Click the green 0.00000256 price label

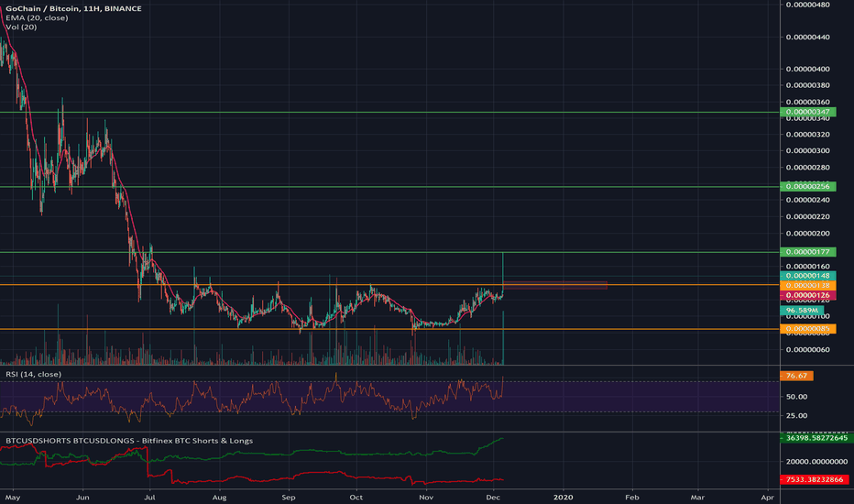(x=807, y=186)
